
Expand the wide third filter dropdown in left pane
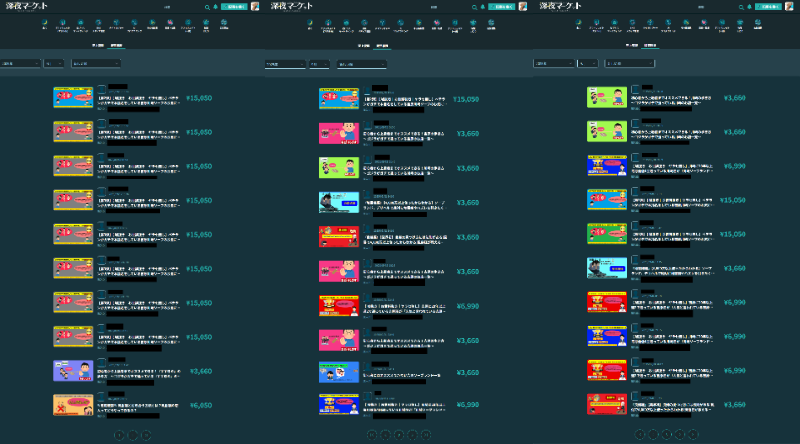point(96,63)
